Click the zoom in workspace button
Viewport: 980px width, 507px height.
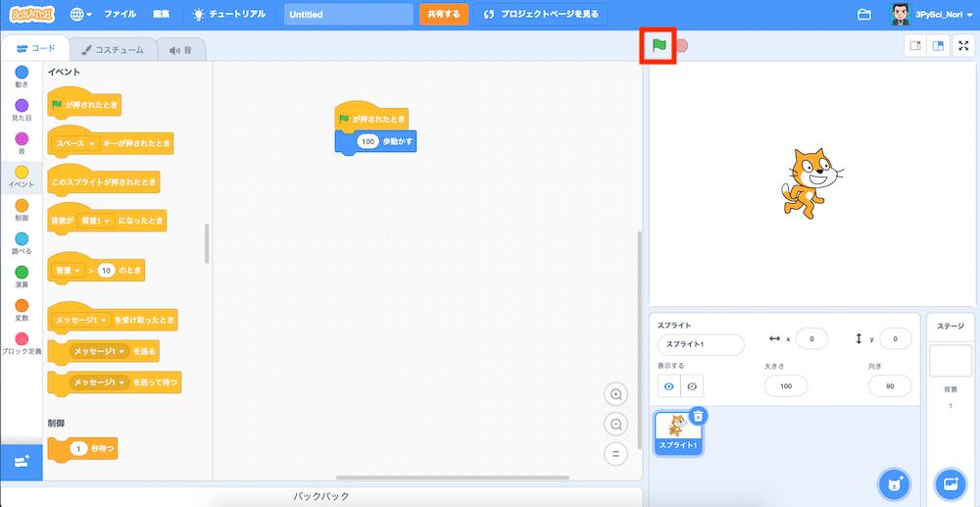(615, 394)
